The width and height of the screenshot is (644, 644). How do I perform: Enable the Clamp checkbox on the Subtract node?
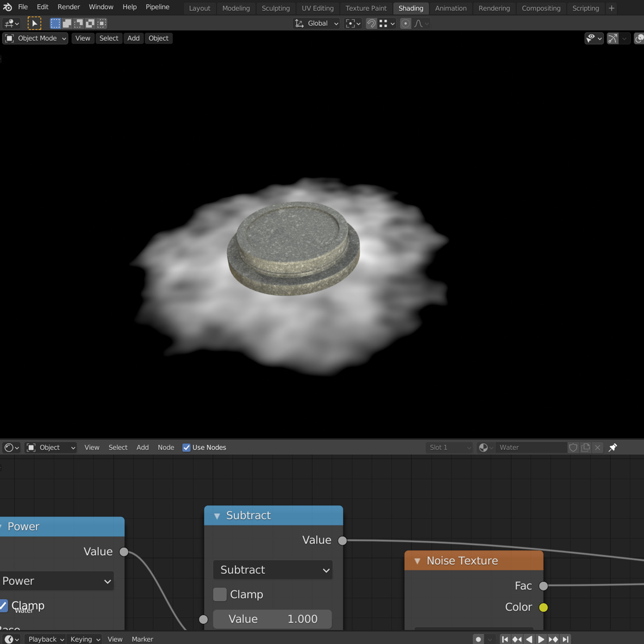[220, 594]
